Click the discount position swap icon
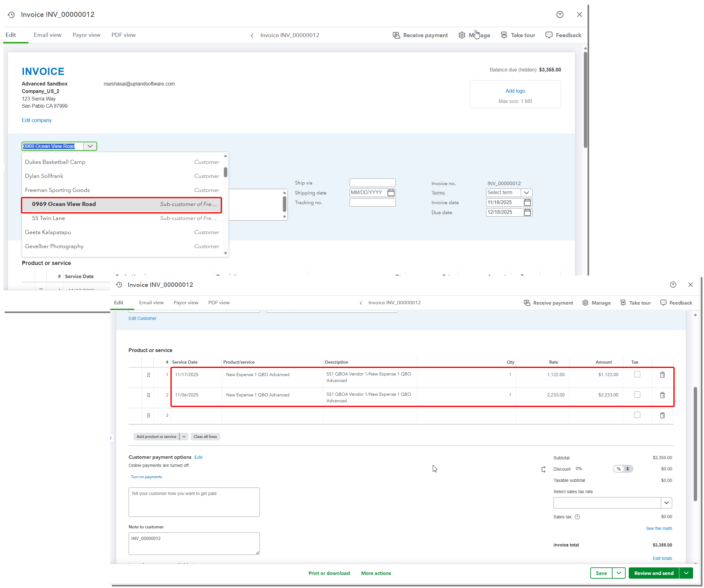704x588 pixels. coord(543,469)
